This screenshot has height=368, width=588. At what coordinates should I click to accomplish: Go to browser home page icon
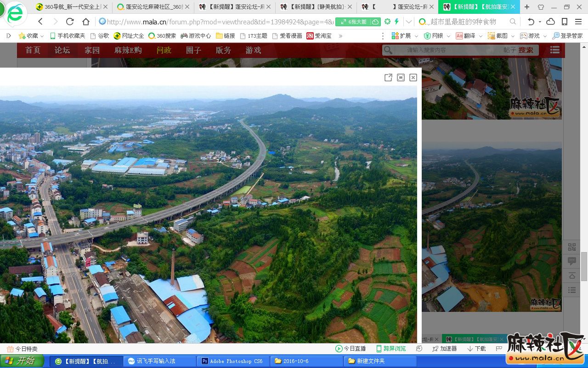(x=86, y=22)
